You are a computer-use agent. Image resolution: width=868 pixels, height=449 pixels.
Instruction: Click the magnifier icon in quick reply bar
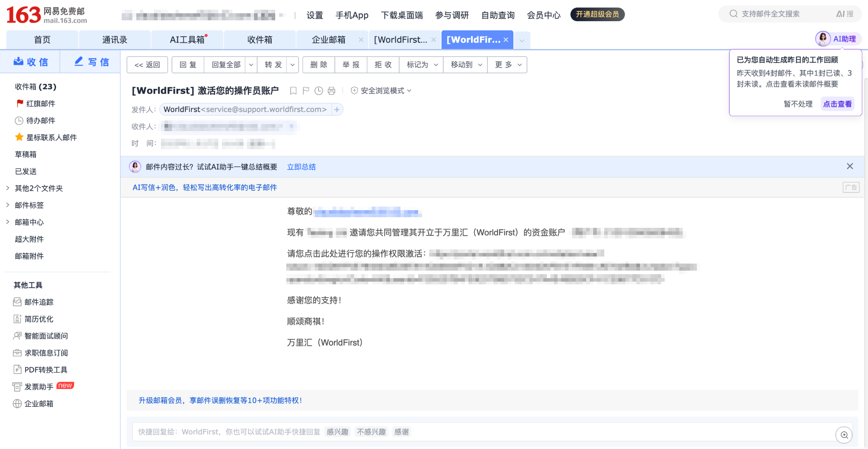pyautogui.click(x=844, y=435)
